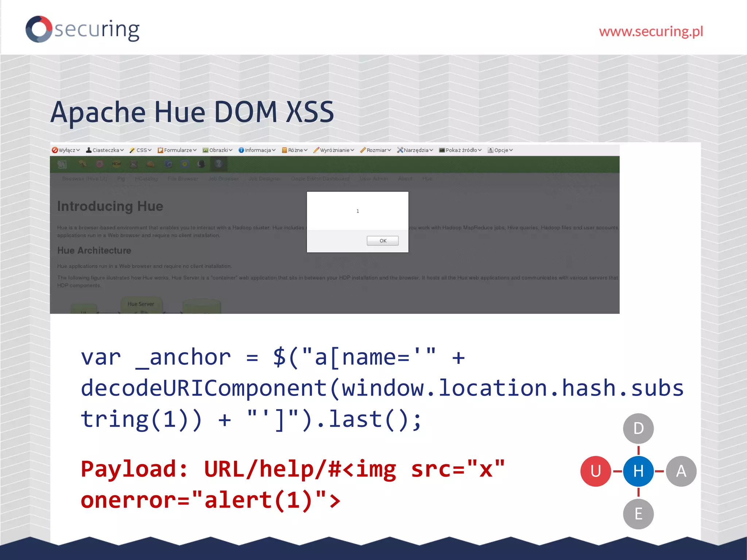Image resolution: width=747 pixels, height=560 pixels.
Task: Click the onerror="alert(1)" payload line
Action: coord(210,500)
